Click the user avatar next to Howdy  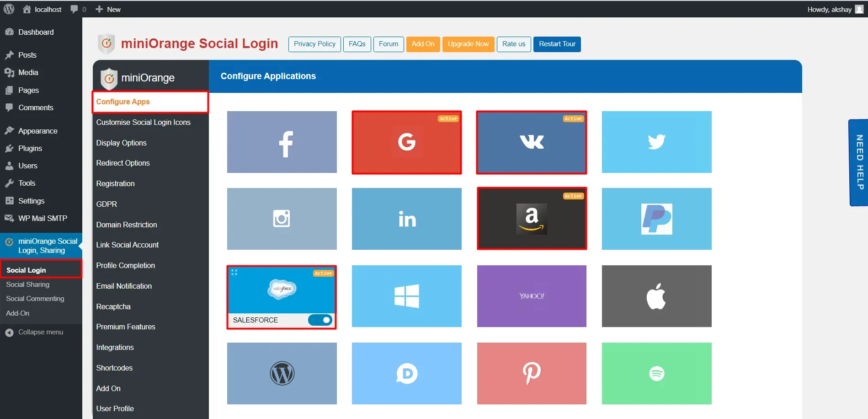(x=859, y=9)
